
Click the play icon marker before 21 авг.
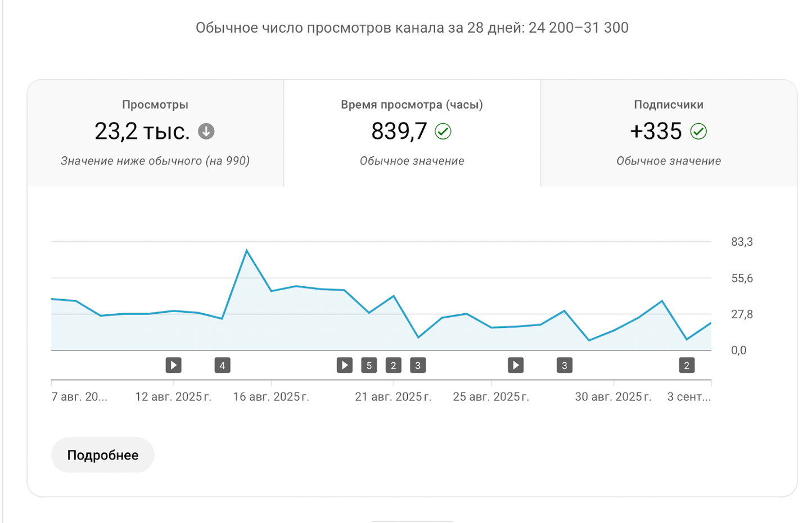[344, 365]
